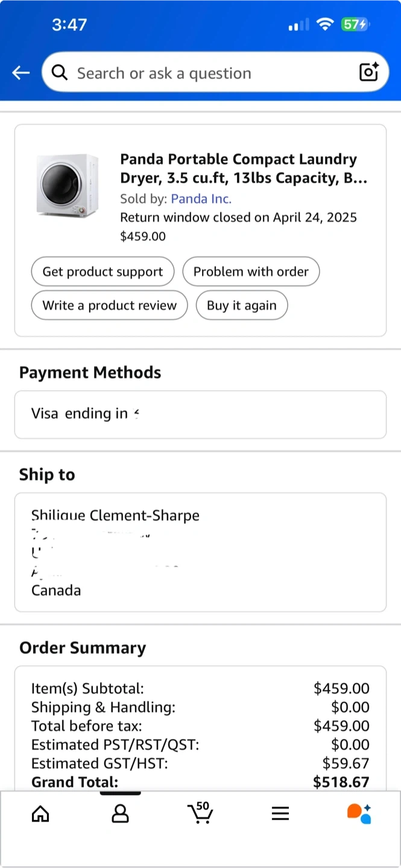Tap the Wi-Fi status icon
The width and height of the screenshot is (401, 868).
point(325,25)
